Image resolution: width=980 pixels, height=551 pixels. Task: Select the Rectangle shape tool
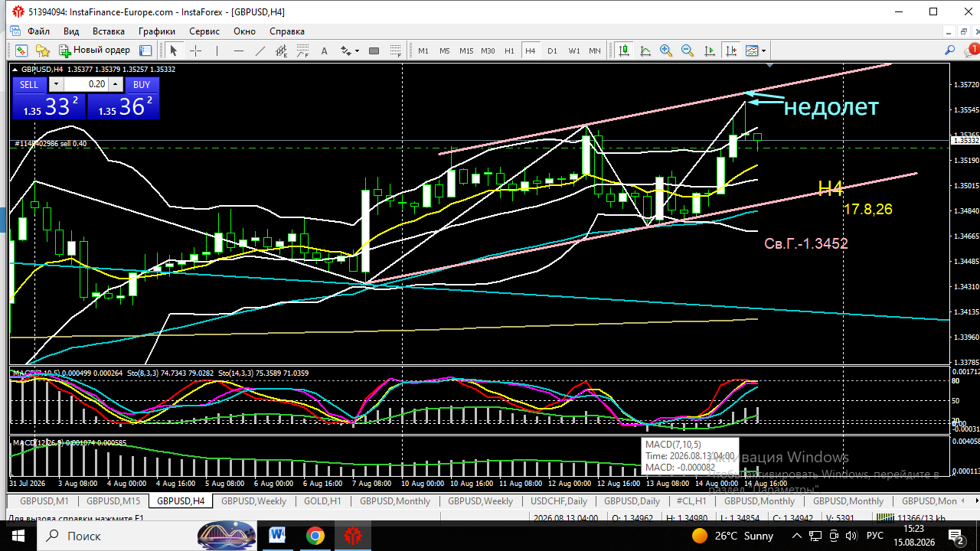tap(374, 51)
